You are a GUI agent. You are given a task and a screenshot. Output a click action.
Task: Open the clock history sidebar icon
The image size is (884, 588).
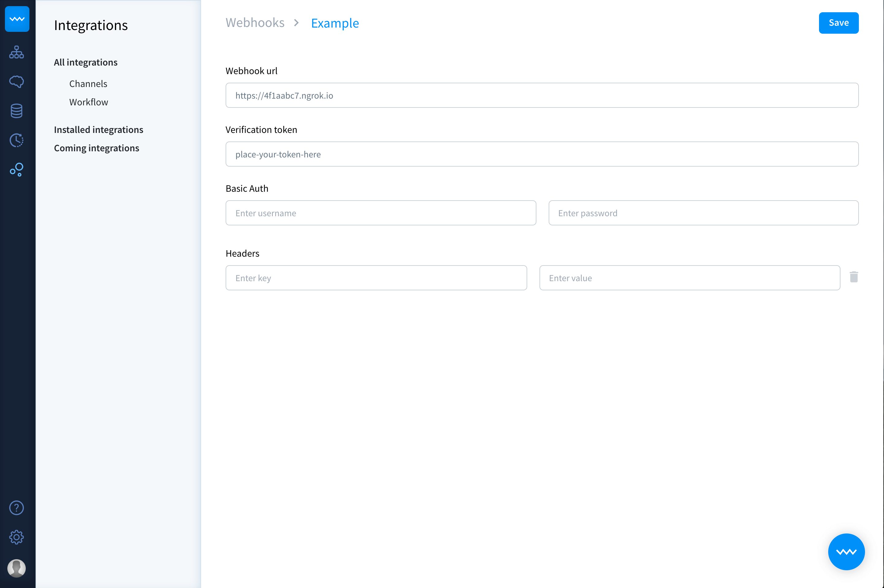pyautogui.click(x=17, y=140)
